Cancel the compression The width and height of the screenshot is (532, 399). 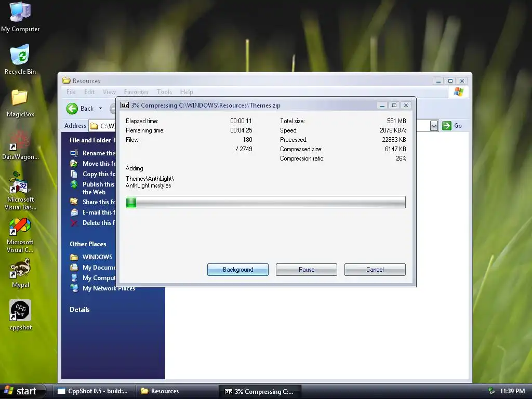[375, 270]
